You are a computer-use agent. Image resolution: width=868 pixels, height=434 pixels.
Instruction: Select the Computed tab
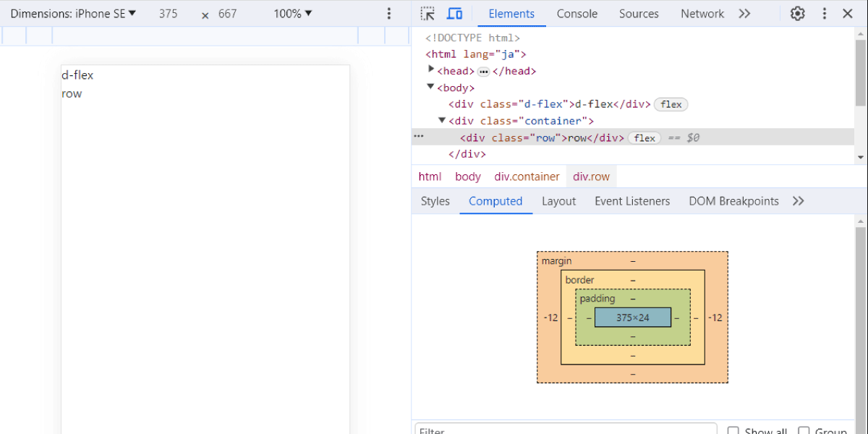pyautogui.click(x=495, y=201)
